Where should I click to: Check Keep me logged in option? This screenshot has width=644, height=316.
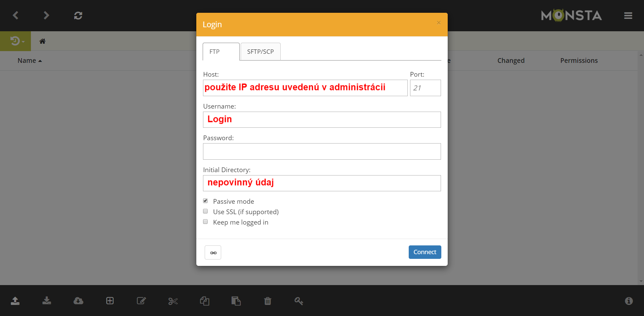coord(205,222)
